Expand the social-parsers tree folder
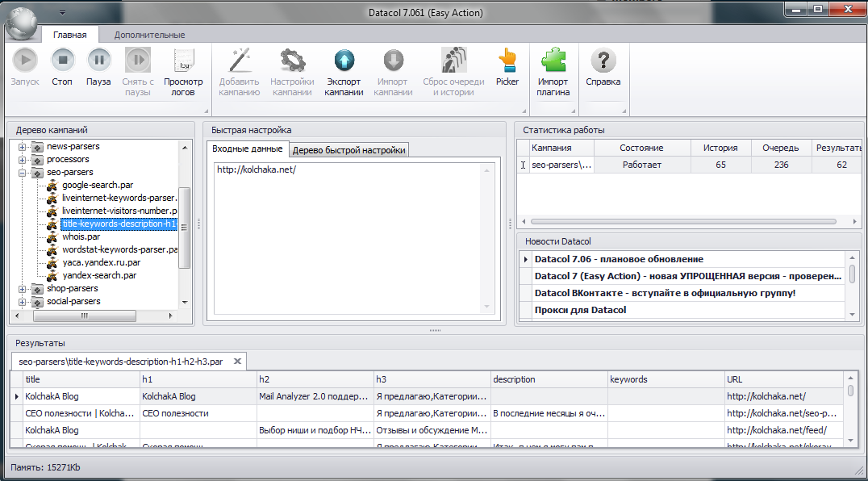Image resolution: width=868 pixels, height=481 pixels. coord(22,302)
